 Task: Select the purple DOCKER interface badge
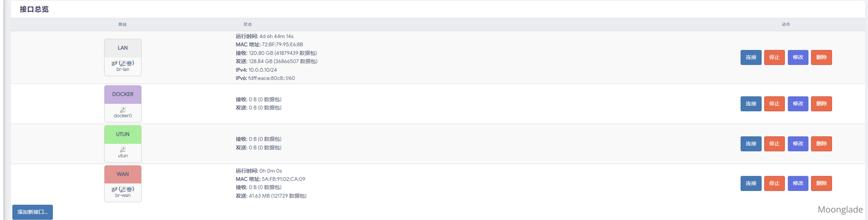click(x=123, y=94)
